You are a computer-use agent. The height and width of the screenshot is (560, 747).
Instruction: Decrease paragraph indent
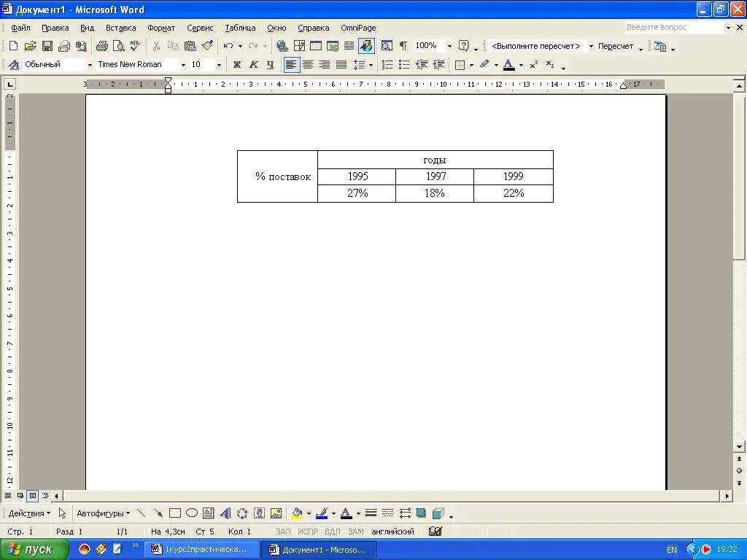(422, 65)
